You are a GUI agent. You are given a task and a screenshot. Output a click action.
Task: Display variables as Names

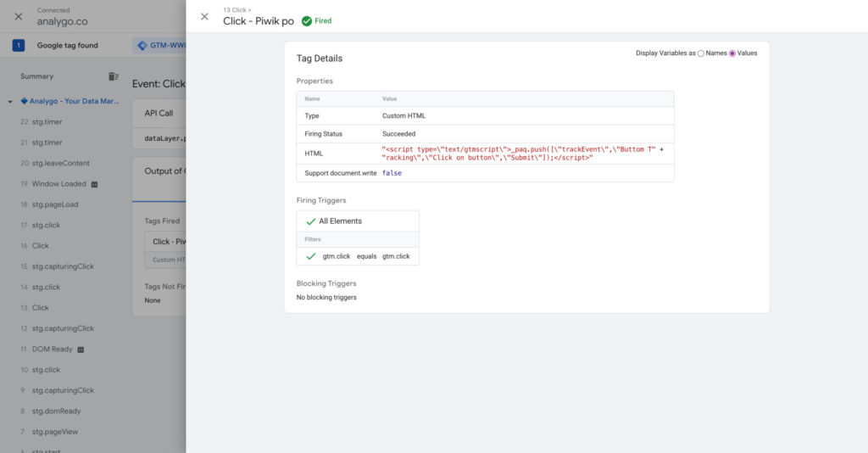tap(701, 53)
